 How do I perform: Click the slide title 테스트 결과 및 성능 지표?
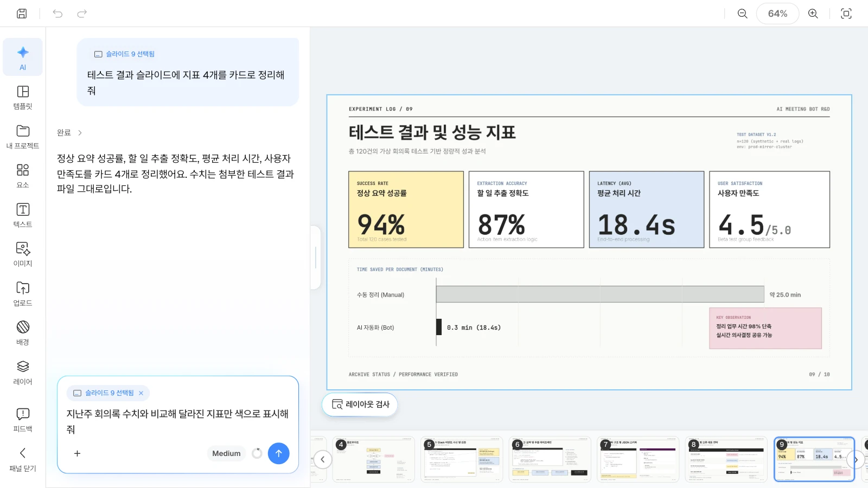coord(432,132)
